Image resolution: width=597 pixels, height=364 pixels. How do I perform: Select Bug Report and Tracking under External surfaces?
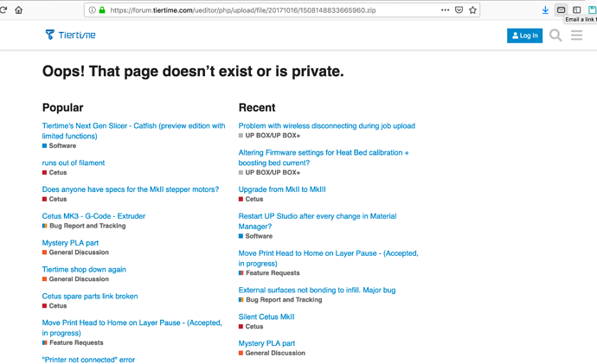[x=280, y=300]
